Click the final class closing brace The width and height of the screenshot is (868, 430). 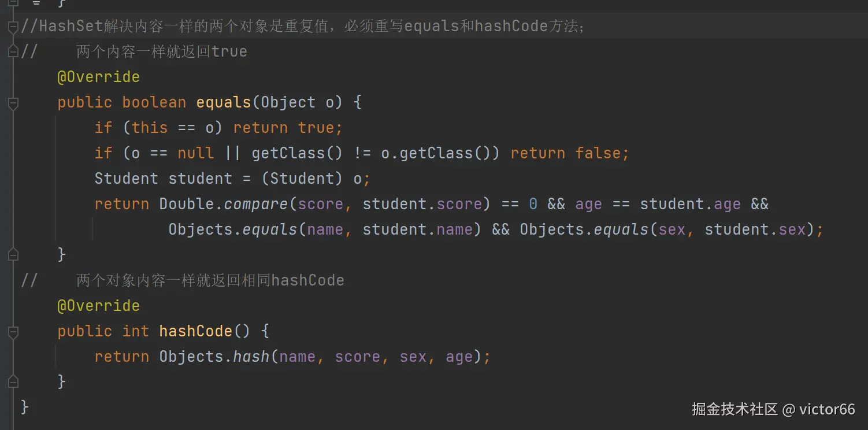pos(25,407)
